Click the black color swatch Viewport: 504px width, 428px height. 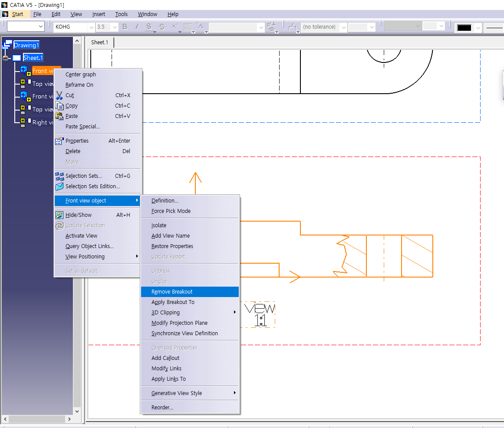[x=464, y=28]
